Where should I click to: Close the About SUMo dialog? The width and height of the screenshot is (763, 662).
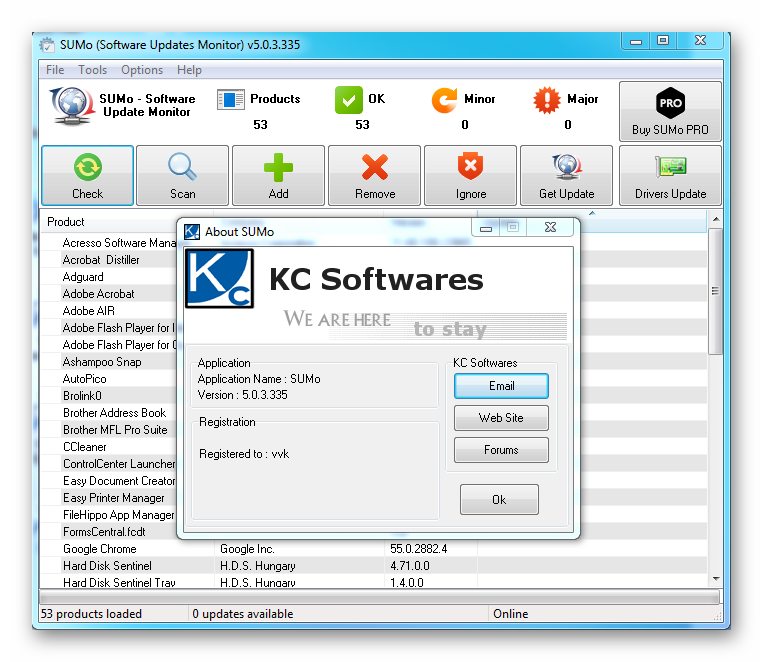(550, 227)
